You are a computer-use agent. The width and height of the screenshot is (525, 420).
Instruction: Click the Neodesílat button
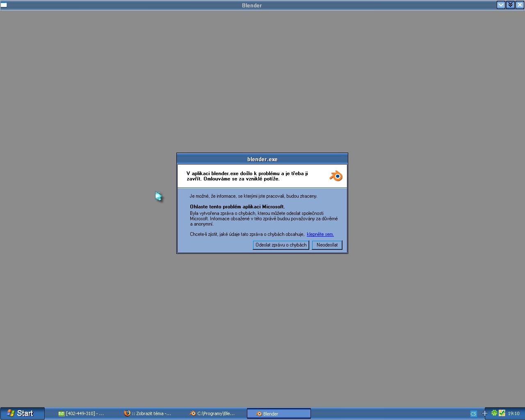327,245
